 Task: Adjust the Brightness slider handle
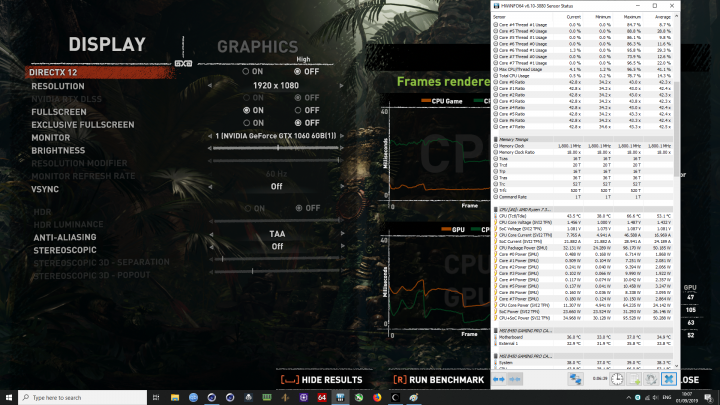pyautogui.click(x=278, y=148)
